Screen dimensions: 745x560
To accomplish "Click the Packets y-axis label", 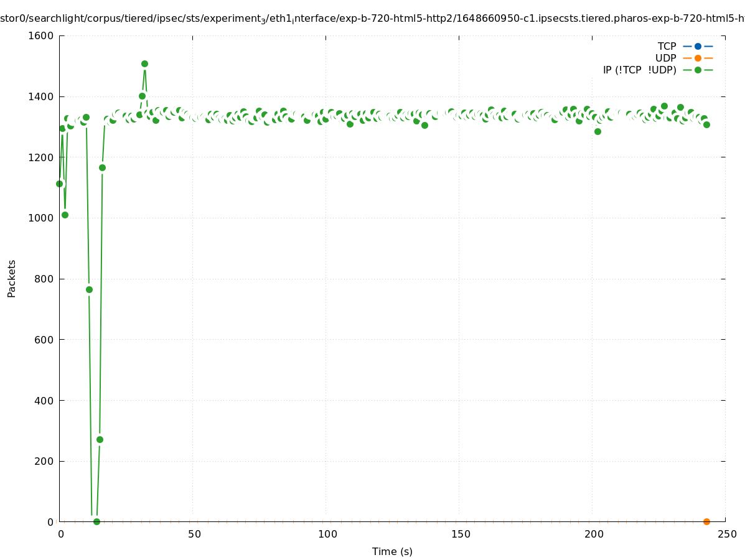I will (x=11, y=278).
